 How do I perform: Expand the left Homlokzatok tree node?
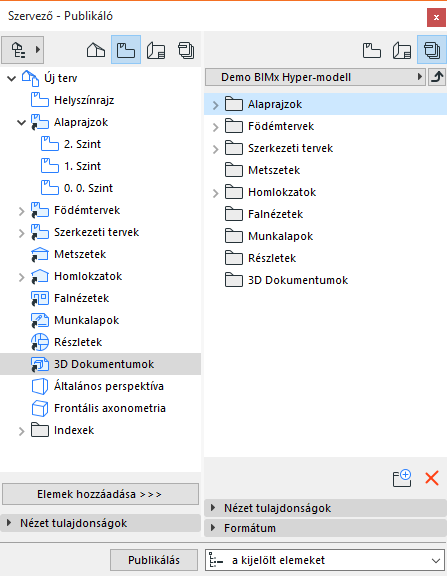coord(22,277)
